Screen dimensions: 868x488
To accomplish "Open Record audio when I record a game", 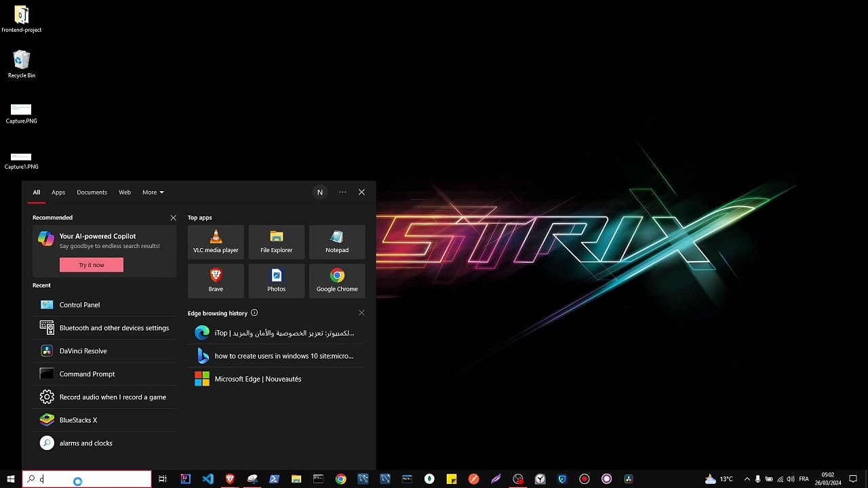I will coord(104,397).
